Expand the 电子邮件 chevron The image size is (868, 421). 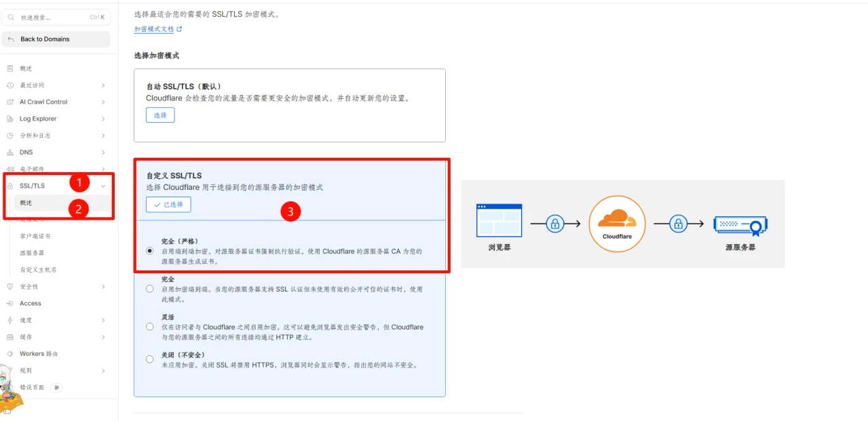coord(103,169)
